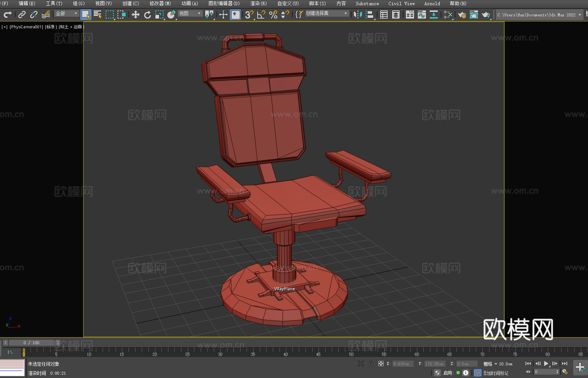
Task: Open the 修改器(M) menu
Action: coord(160,3)
